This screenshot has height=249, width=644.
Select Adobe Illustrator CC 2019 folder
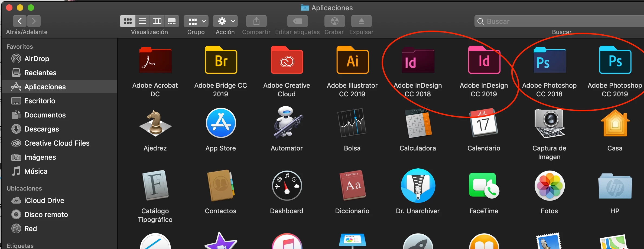pos(352,60)
